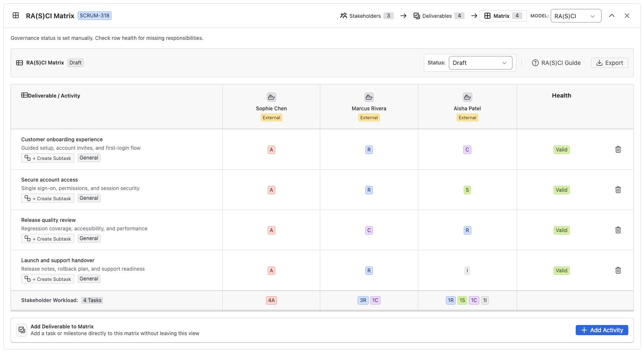Click the Add Deliverable to Matrix icon
This screenshot has width=644, height=353.
[x=22, y=330]
